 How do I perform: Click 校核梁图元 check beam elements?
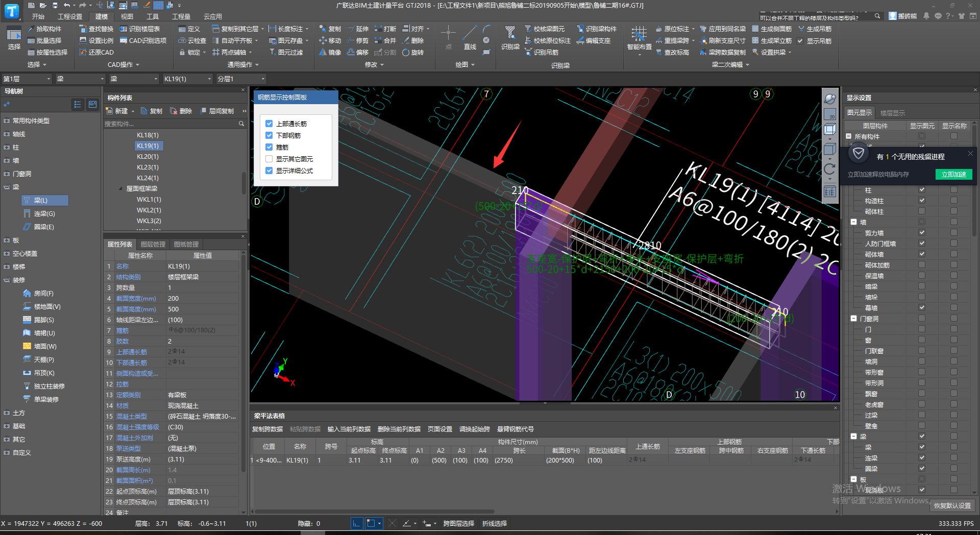545,29
